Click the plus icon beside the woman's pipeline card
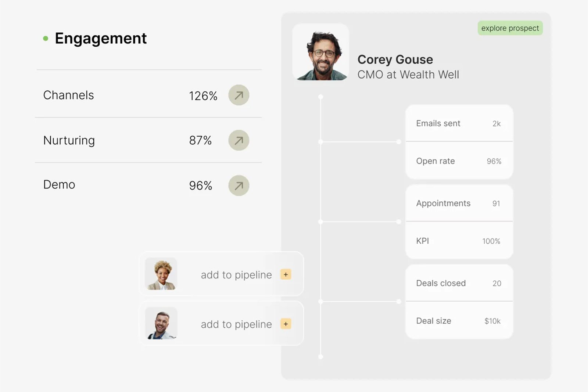The width and height of the screenshot is (588, 392). (x=286, y=274)
